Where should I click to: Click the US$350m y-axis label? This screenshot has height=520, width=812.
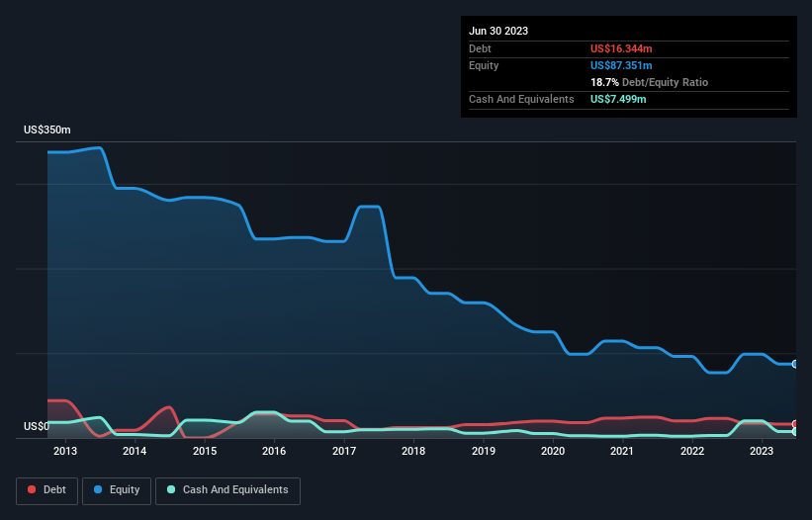47,130
